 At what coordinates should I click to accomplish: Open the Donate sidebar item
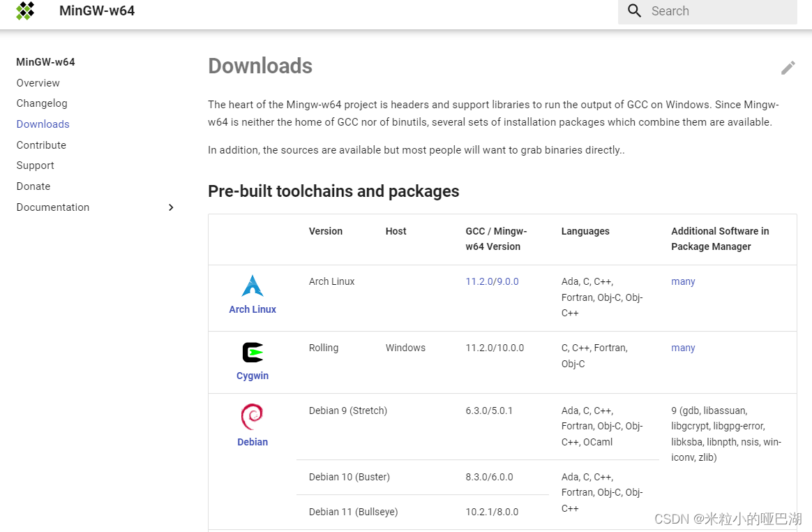tap(33, 186)
